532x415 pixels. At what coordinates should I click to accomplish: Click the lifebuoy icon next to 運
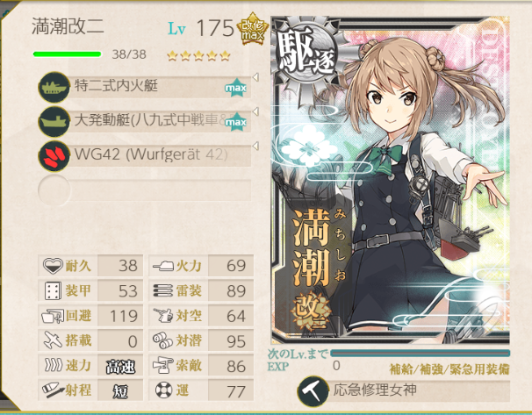[164, 390]
